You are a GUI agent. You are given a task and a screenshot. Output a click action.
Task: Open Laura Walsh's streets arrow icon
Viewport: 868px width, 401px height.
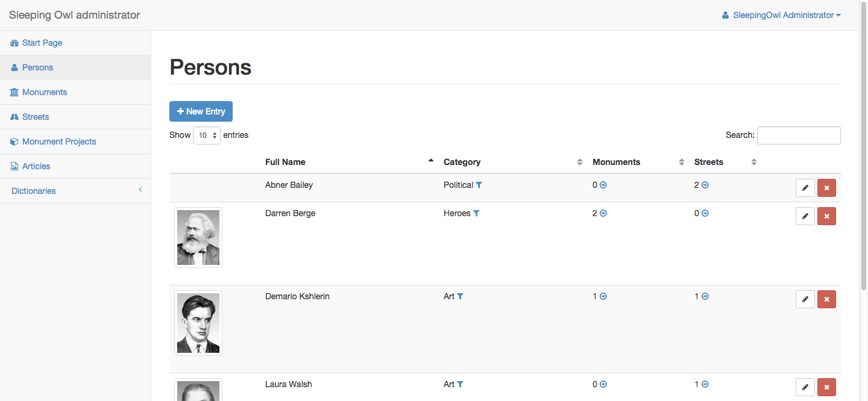705,385
